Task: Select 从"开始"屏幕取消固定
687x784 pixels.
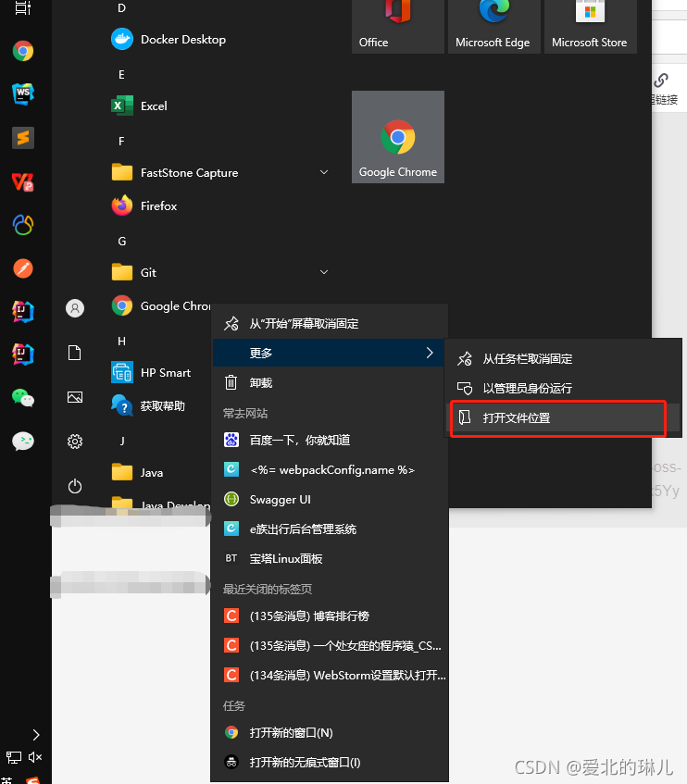Action: [x=329, y=323]
